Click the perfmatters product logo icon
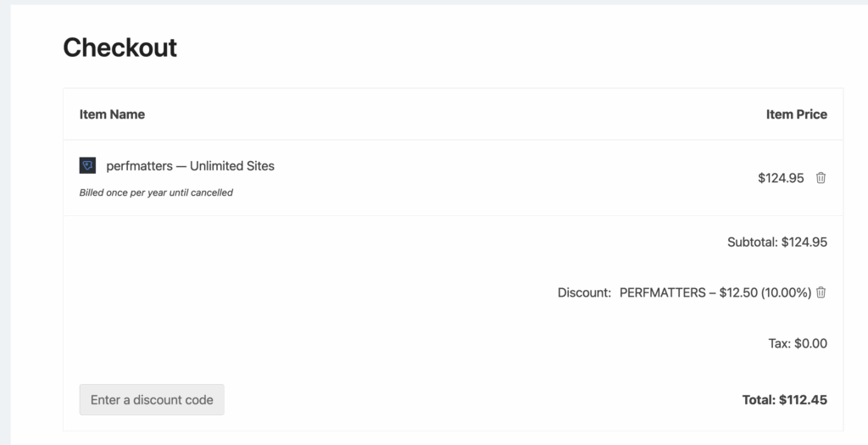Viewport: 868px width, 445px height. click(87, 165)
